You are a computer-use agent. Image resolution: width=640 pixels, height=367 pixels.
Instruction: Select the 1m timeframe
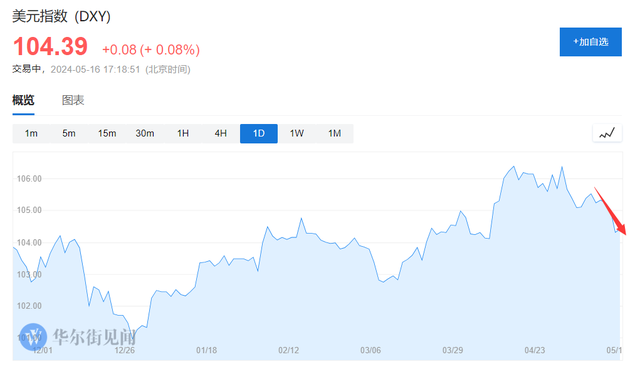pos(31,133)
